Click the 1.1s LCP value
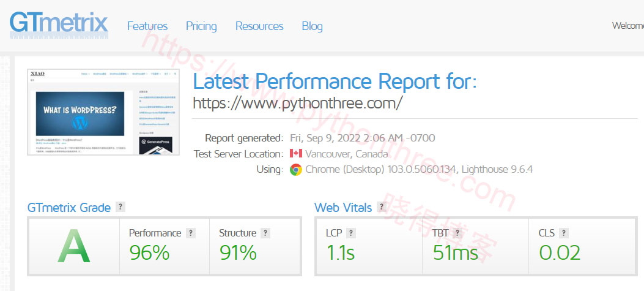Viewport: 644px width, 291px height. coord(341,252)
